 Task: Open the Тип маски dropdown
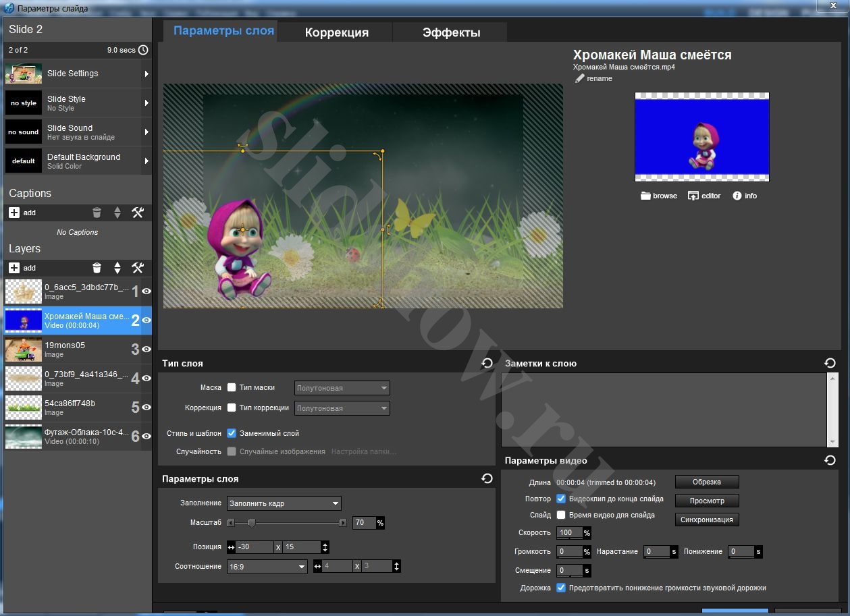click(x=342, y=388)
